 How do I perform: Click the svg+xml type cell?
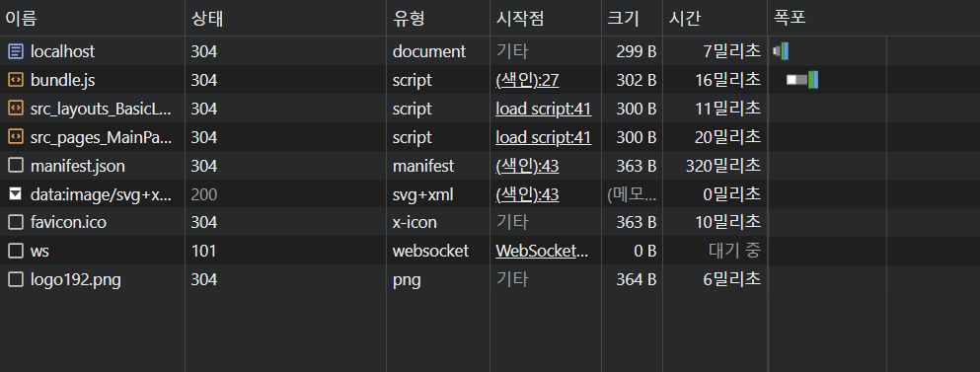pyautogui.click(x=422, y=194)
